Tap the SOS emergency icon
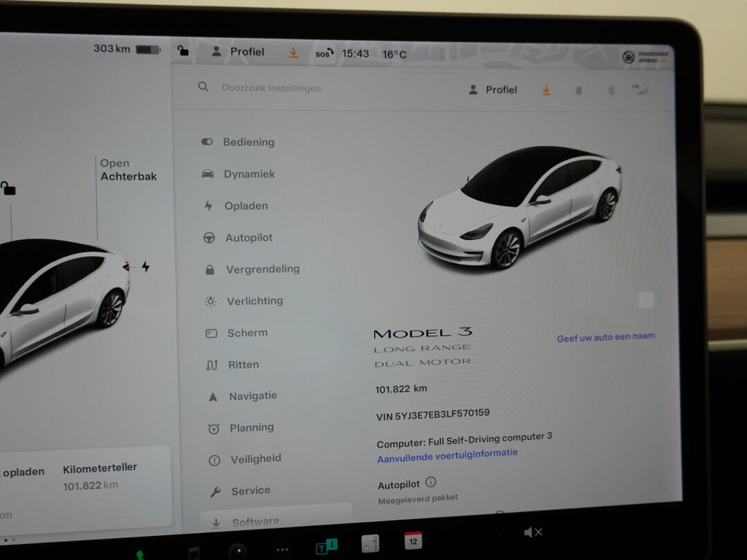 tap(324, 53)
